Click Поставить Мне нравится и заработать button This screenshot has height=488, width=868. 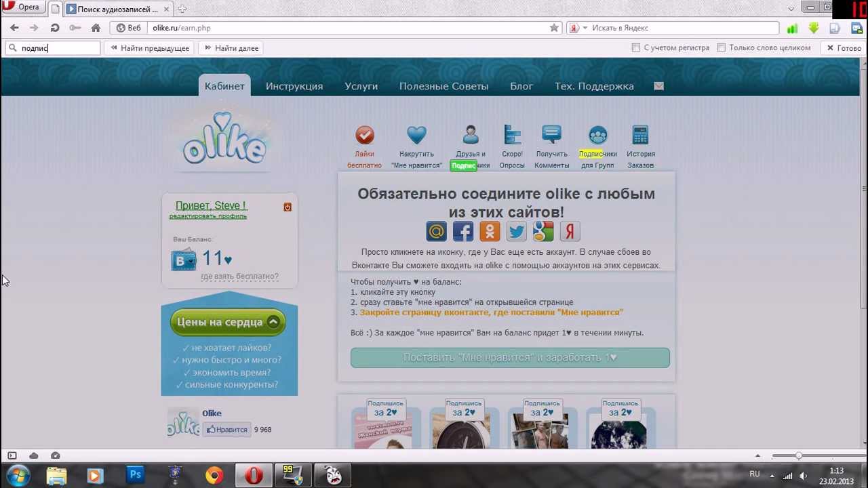[x=510, y=357]
